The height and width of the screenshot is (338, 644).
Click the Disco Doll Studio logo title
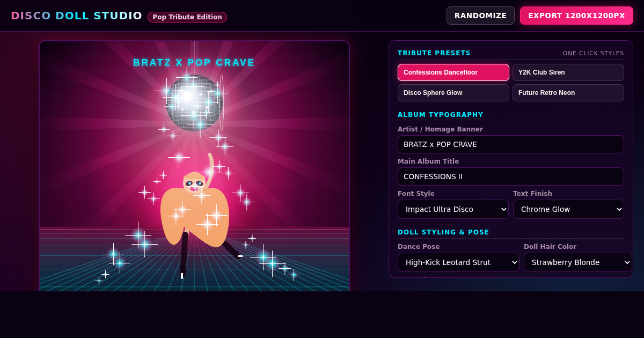pyautogui.click(x=77, y=16)
